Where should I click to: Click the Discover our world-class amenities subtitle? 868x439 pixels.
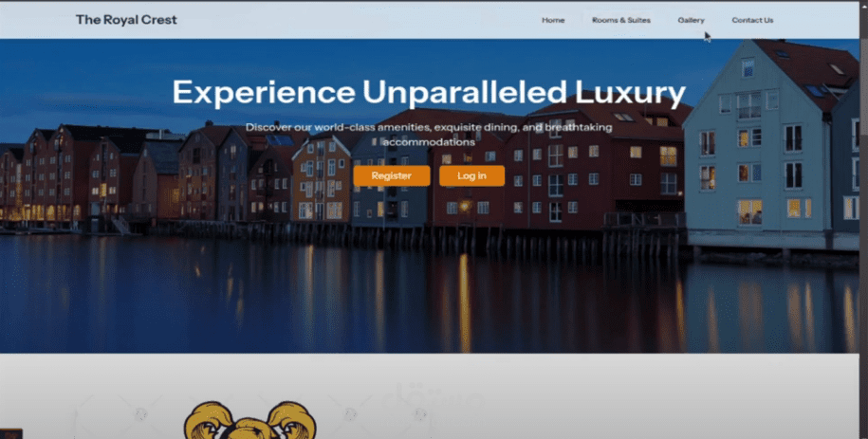point(429,135)
